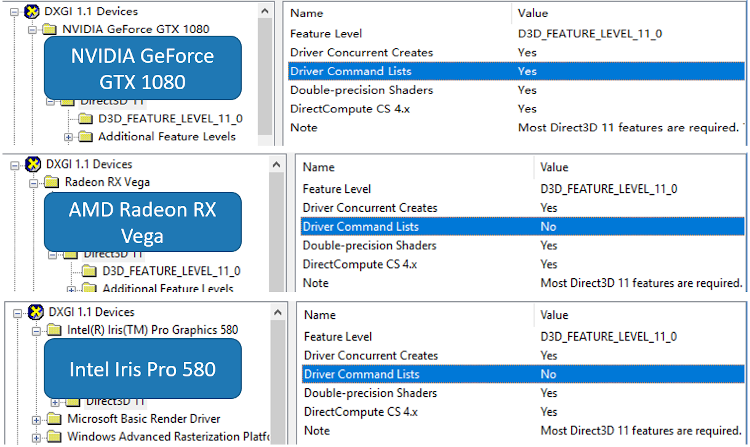The width and height of the screenshot is (750, 447).
Task: Click the scroll-up arrow in the NVIDIA tree pane
Action: [x=264, y=11]
